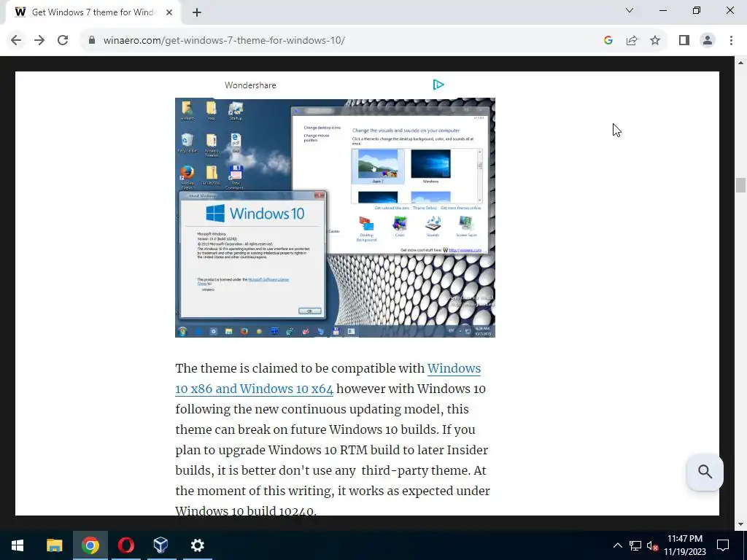Open the notification center icon
The width and height of the screenshot is (747, 560).
click(x=723, y=545)
